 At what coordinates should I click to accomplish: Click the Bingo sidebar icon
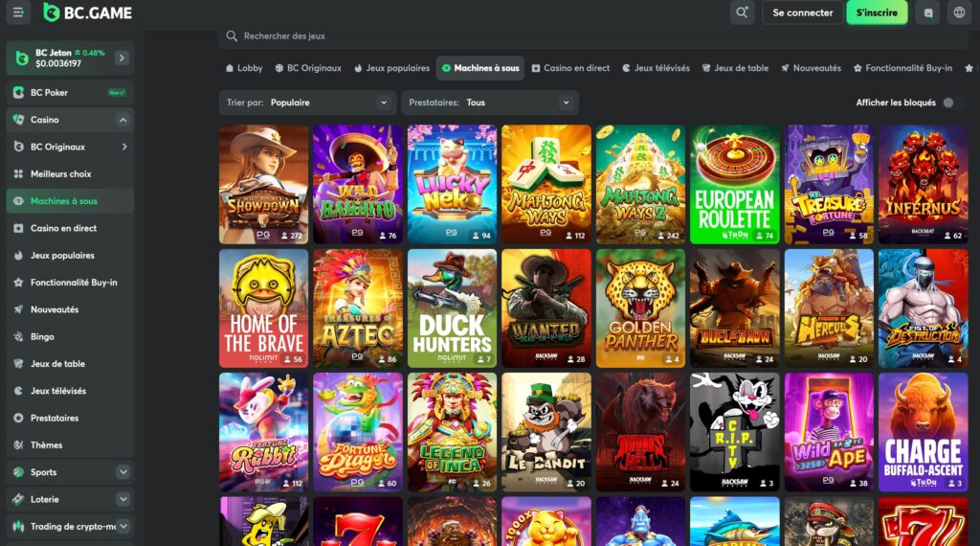[18, 336]
